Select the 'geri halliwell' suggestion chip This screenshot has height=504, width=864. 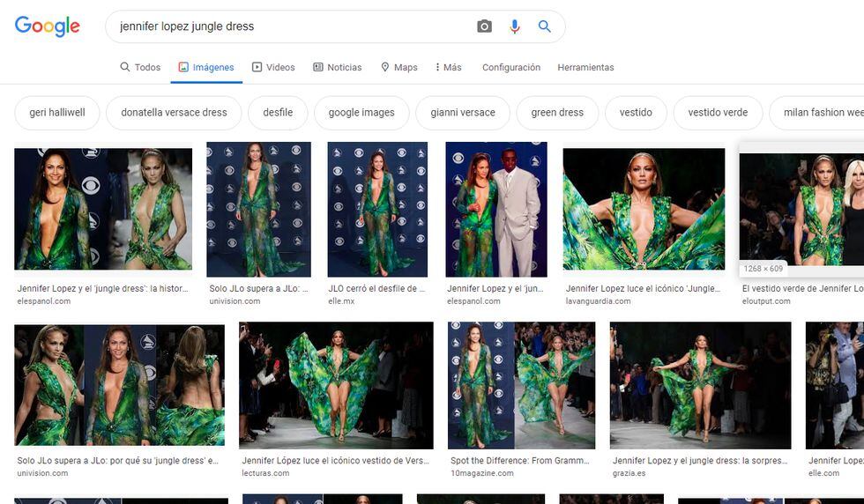(57, 113)
